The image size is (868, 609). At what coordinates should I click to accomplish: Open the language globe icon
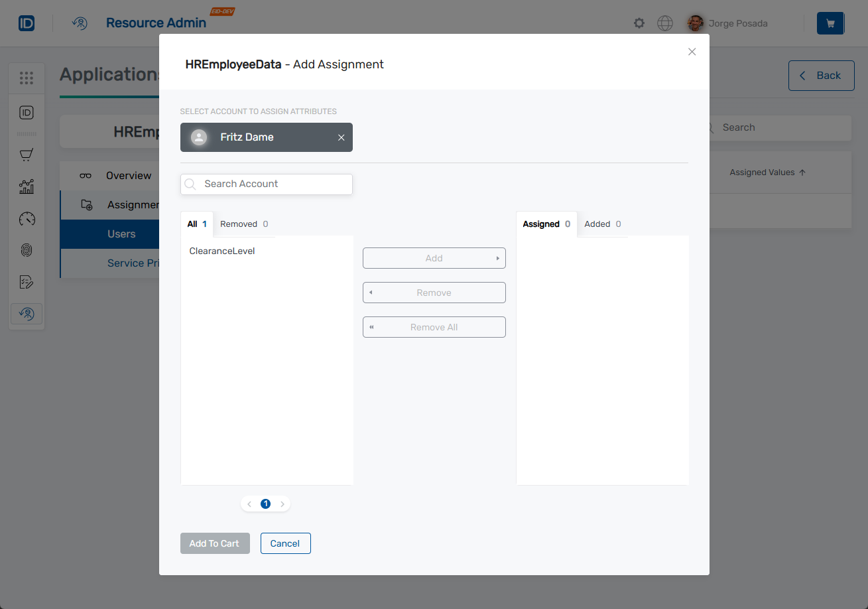(x=664, y=23)
